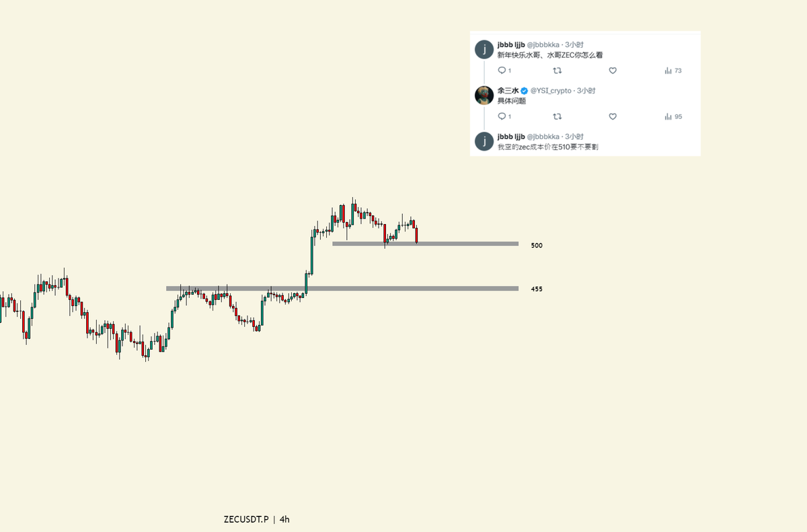Click 余三水 display name
Image resolution: width=807 pixels, height=532 pixels.
pyautogui.click(x=508, y=91)
